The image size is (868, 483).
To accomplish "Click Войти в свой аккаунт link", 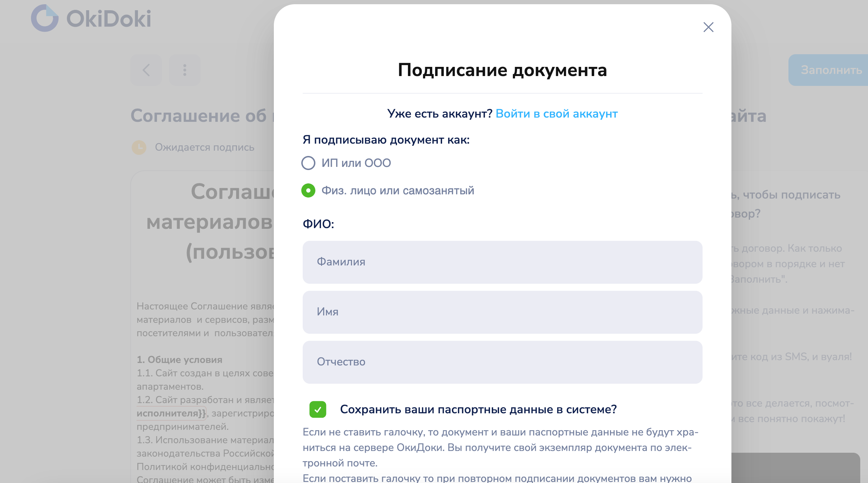I will (x=556, y=114).
